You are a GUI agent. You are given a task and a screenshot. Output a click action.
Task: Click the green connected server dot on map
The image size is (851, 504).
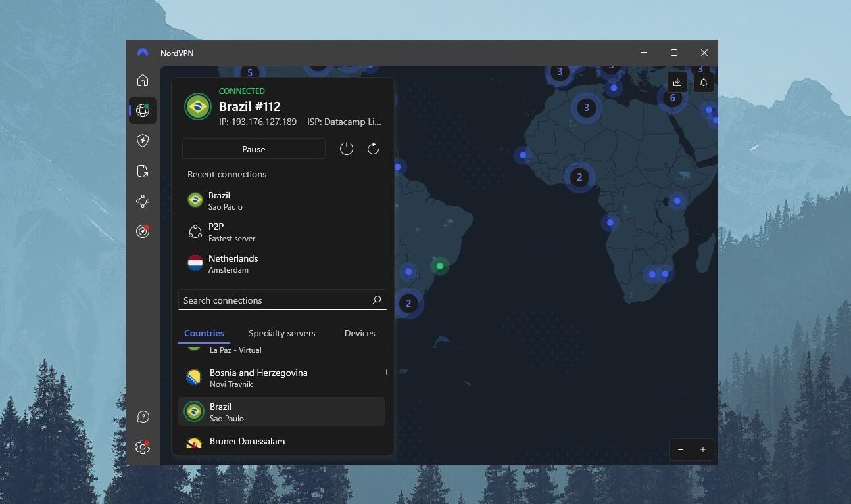(x=440, y=266)
